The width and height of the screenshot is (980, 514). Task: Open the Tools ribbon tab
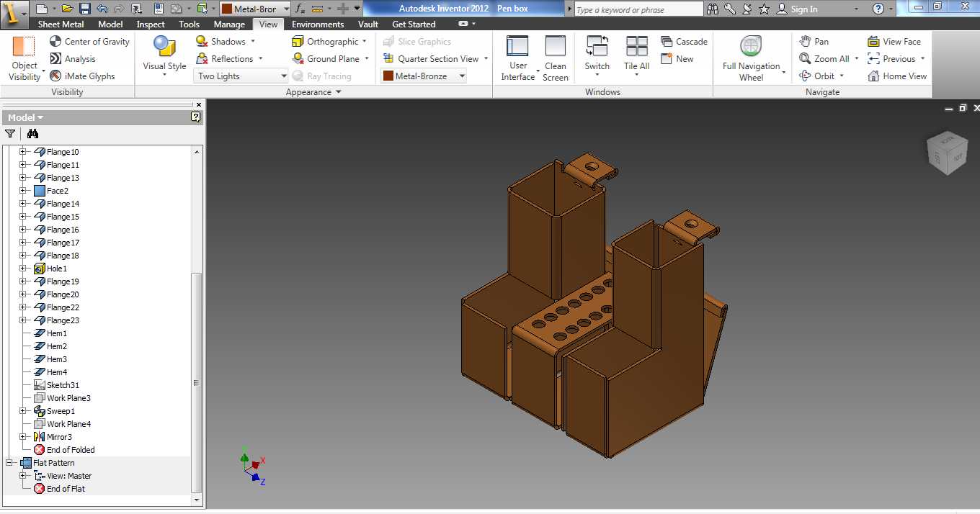[x=189, y=24]
